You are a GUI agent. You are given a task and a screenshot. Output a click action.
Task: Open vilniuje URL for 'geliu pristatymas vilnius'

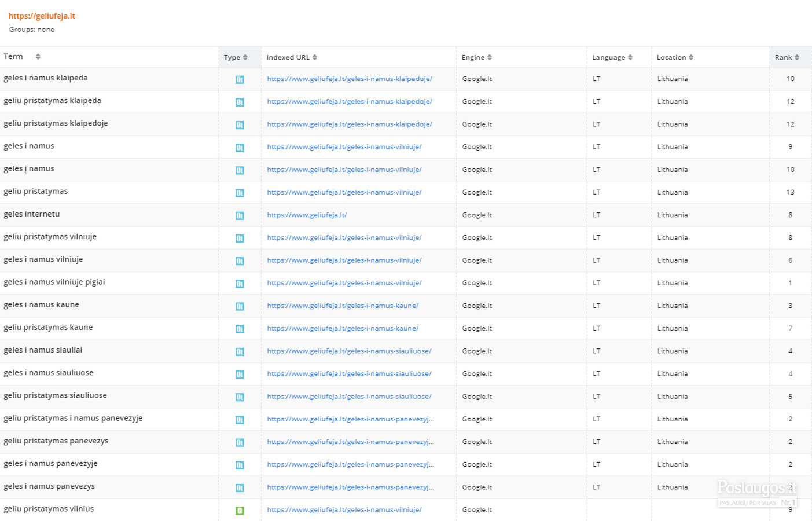click(x=344, y=510)
